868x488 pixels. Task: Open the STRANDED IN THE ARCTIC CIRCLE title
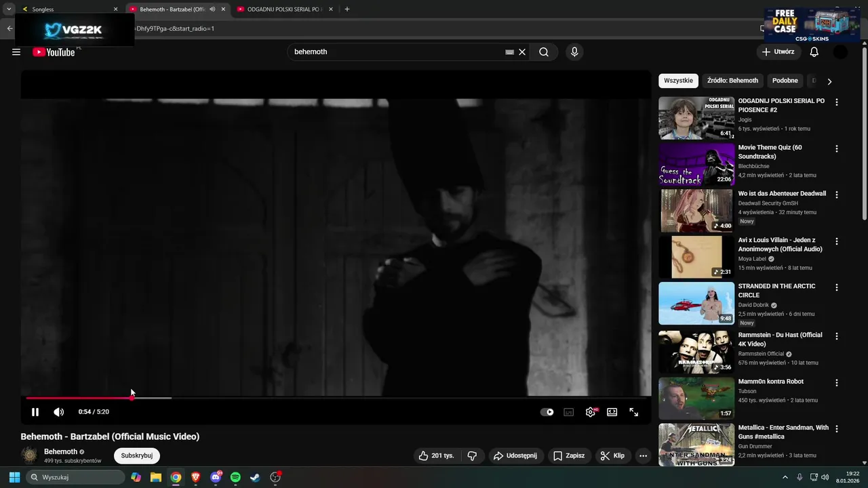pyautogui.click(x=776, y=291)
